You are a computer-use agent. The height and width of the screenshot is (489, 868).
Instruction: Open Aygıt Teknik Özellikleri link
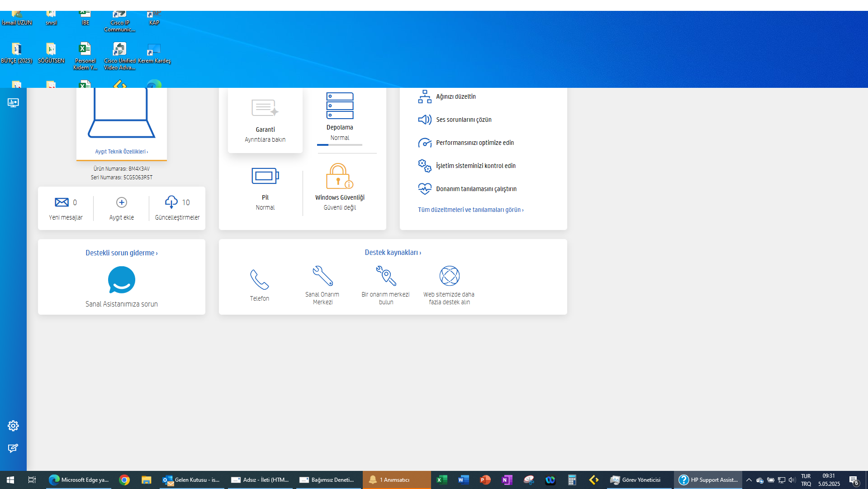point(122,152)
